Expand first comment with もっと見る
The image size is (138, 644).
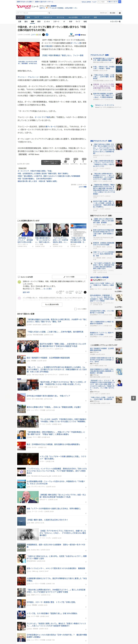pos(48,289)
